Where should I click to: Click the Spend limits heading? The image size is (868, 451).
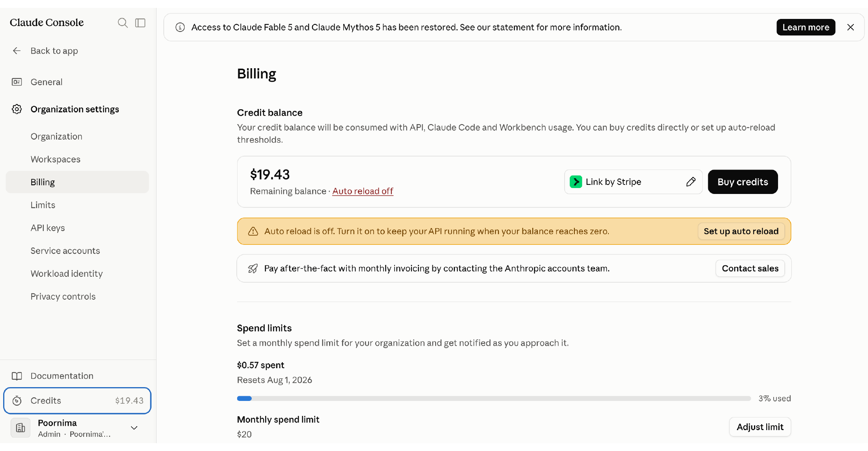tap(264, 328)
